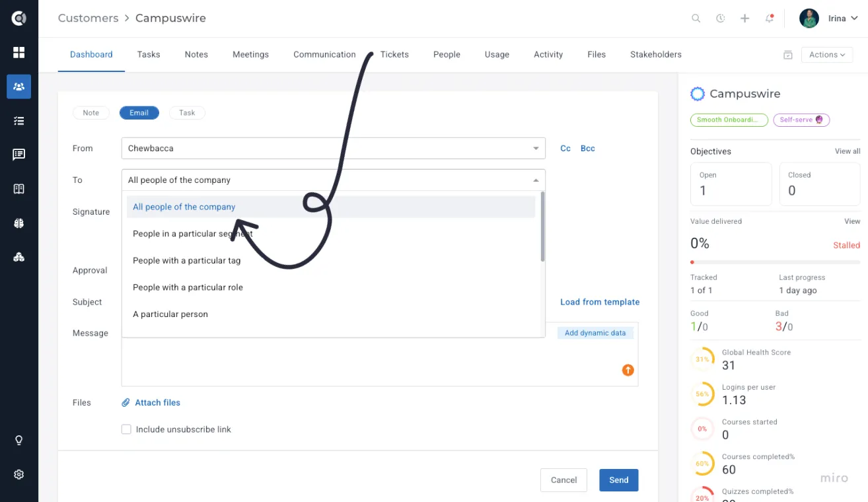Choose All people of the company option
Viewport: 868px width, 502px height.
(x=331, y=207)
